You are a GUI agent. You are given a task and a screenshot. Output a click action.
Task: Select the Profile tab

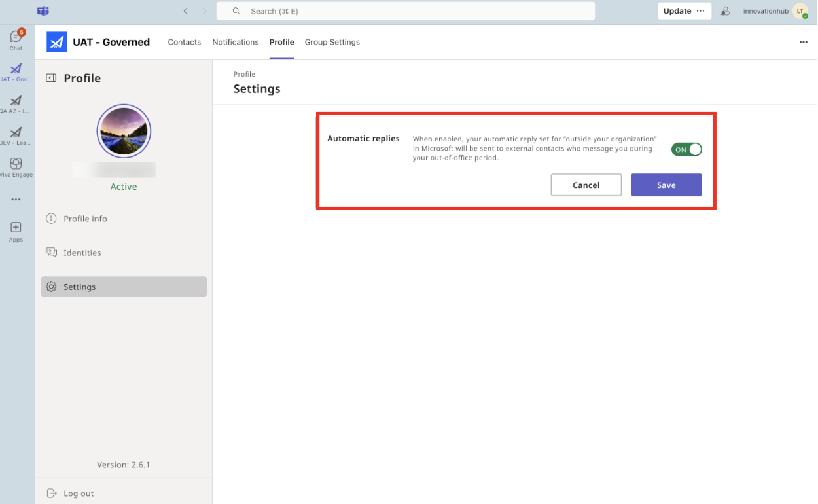(281, 42)
